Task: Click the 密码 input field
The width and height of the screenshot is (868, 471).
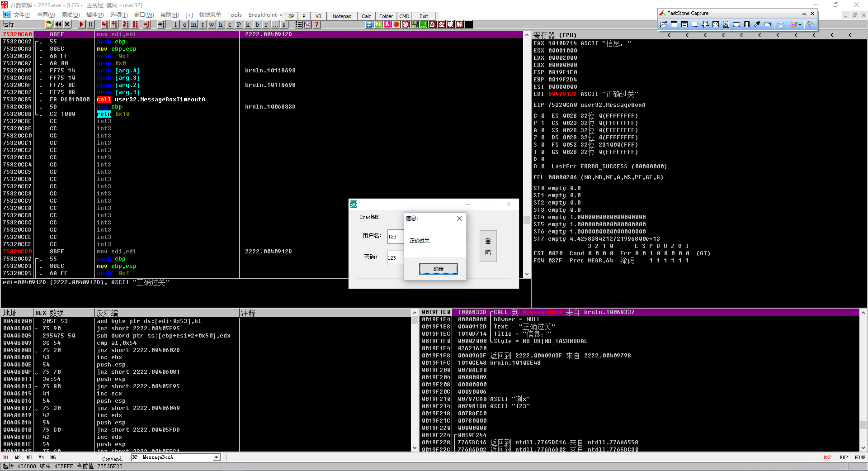Action: tap(396, 257)
